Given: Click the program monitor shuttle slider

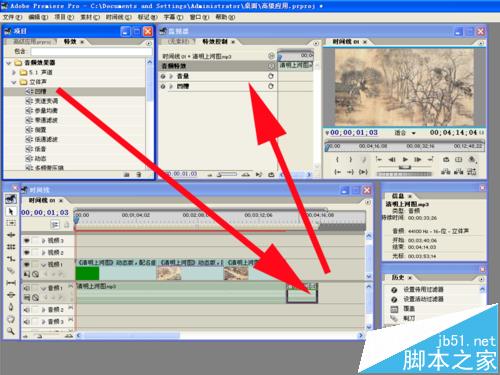Looking at the screenshot, I should [405, 167].
